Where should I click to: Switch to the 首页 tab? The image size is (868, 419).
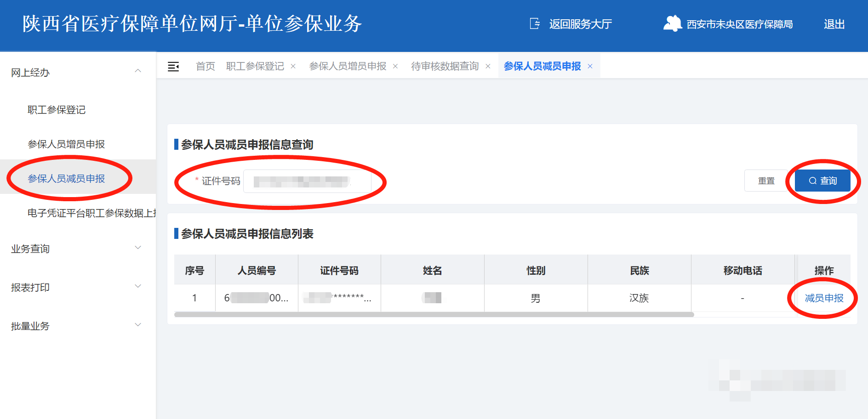(x=205, y=67)
